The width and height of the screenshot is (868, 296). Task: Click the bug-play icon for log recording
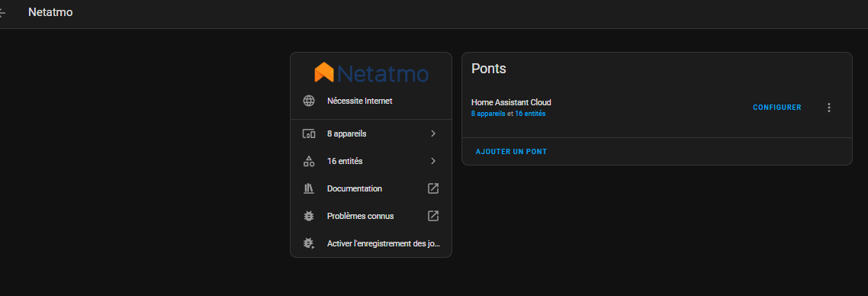coord(309,243)
